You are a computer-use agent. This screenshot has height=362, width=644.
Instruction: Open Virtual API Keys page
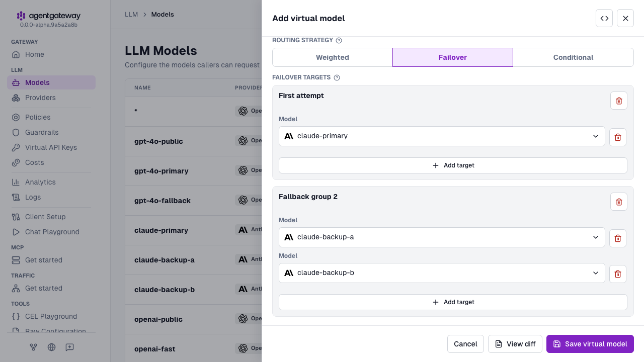[x=51, y=147]
